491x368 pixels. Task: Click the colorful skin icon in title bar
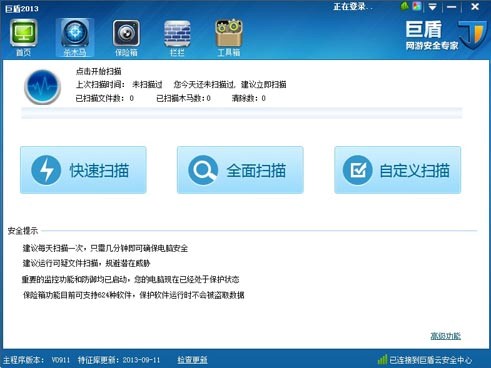[x=417, y=6]
